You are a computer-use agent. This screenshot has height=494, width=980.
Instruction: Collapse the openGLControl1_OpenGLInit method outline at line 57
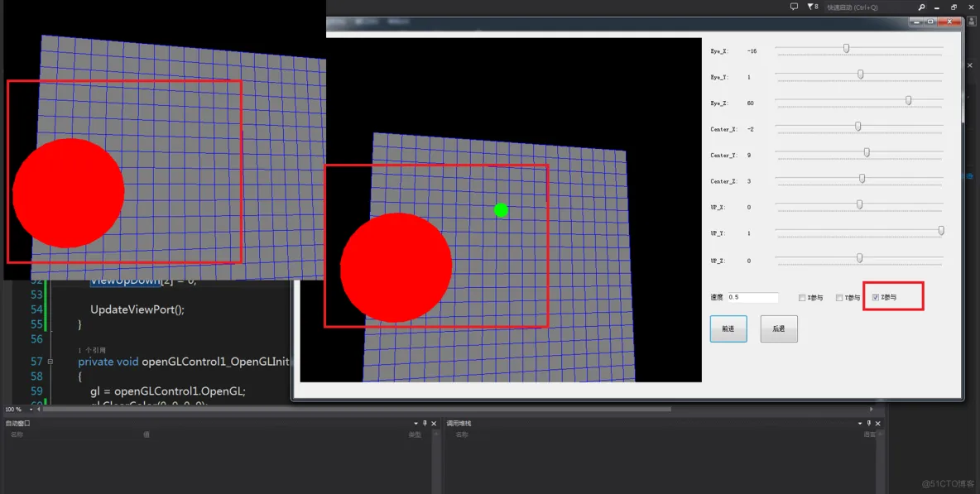(x=50, y=362)
